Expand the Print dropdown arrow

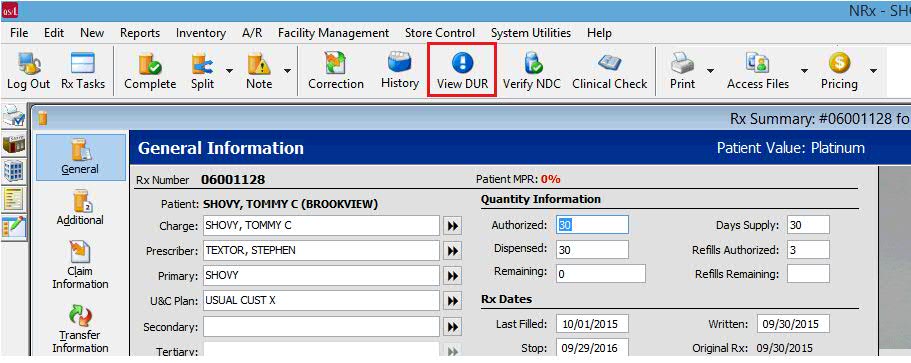coord(710,71)
